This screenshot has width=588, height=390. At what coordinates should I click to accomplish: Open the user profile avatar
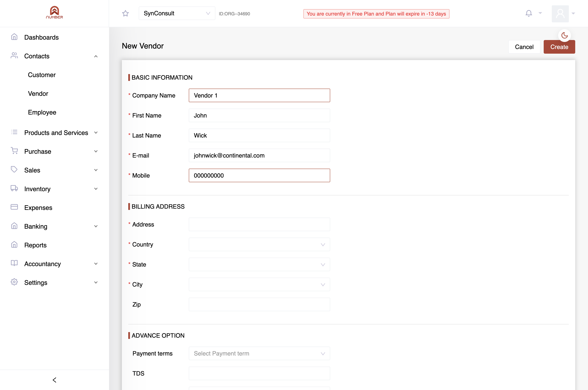tap(560, 14)
